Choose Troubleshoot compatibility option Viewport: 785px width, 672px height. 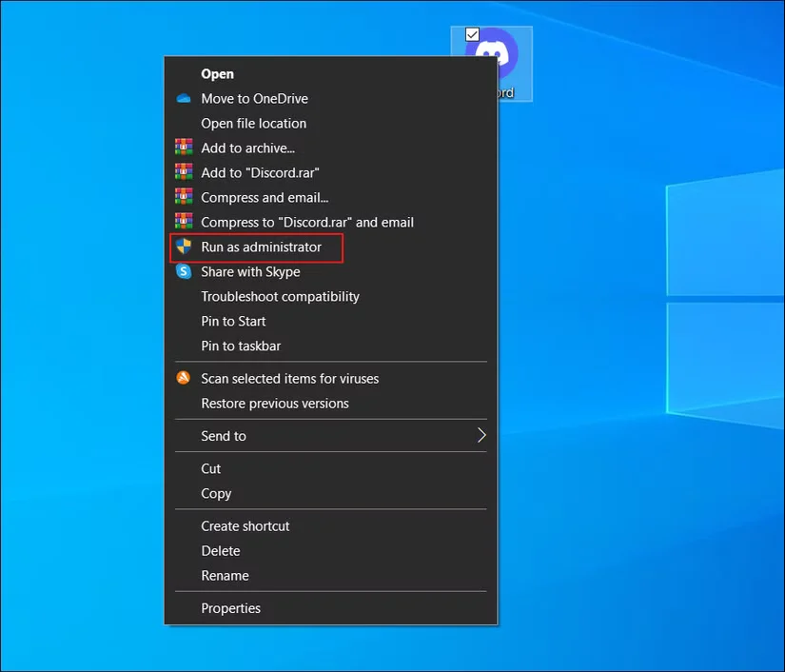[280, 297]
